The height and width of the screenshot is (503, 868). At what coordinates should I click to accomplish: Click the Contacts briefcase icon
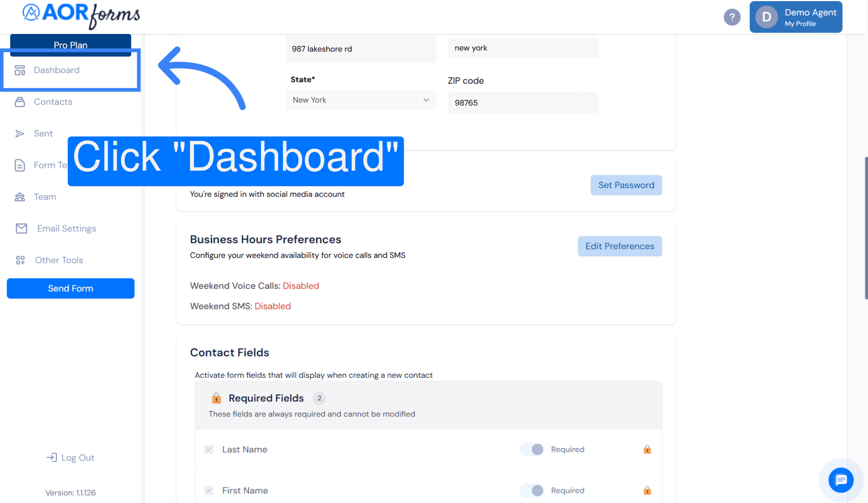pyautogui.click(x=20, y=102)
